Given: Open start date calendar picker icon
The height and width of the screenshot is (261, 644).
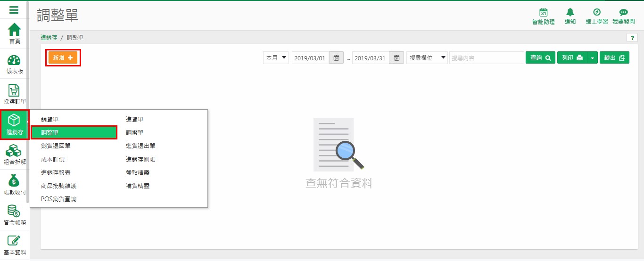Looking at the screenshot, I should coord(336,58).
